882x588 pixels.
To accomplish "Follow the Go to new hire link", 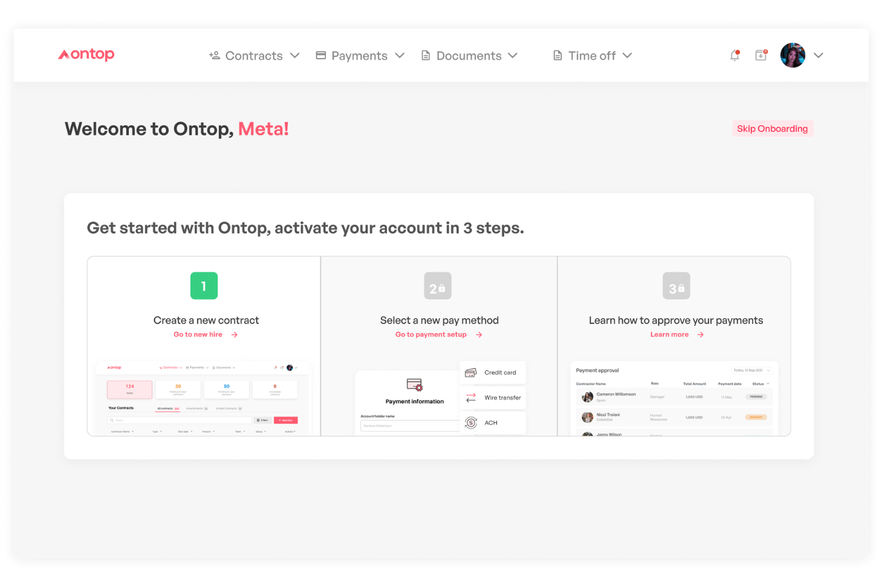I will tap(198, 335).
